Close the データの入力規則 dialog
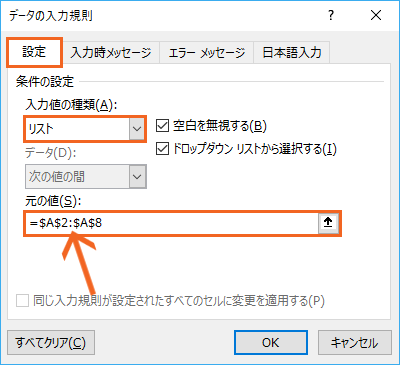 376,15
